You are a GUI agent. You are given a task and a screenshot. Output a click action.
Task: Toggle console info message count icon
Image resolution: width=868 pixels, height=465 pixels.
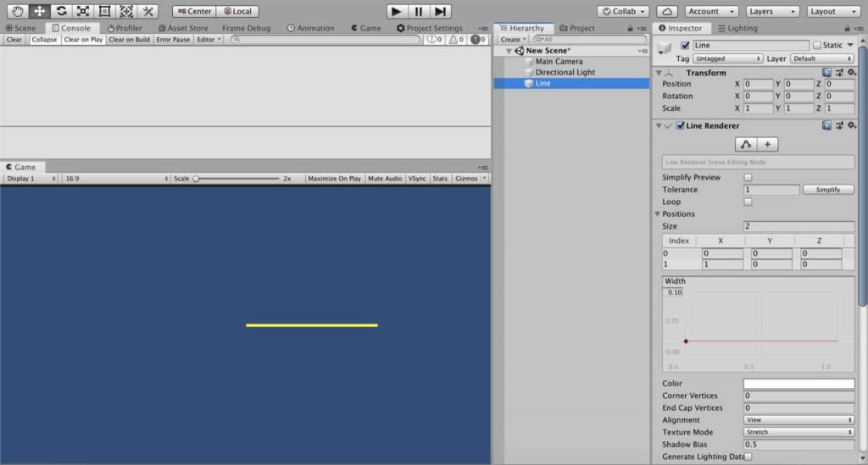(x=435, y=39)
